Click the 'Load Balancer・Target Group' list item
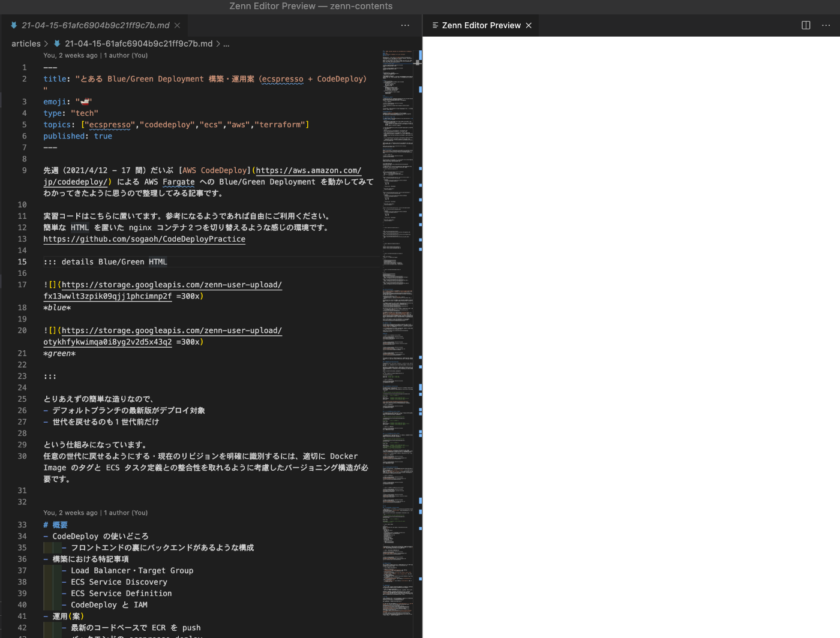 132,570
